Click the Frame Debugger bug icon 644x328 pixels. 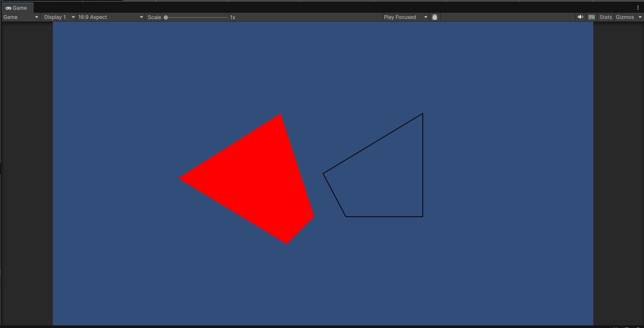(435, 17)
